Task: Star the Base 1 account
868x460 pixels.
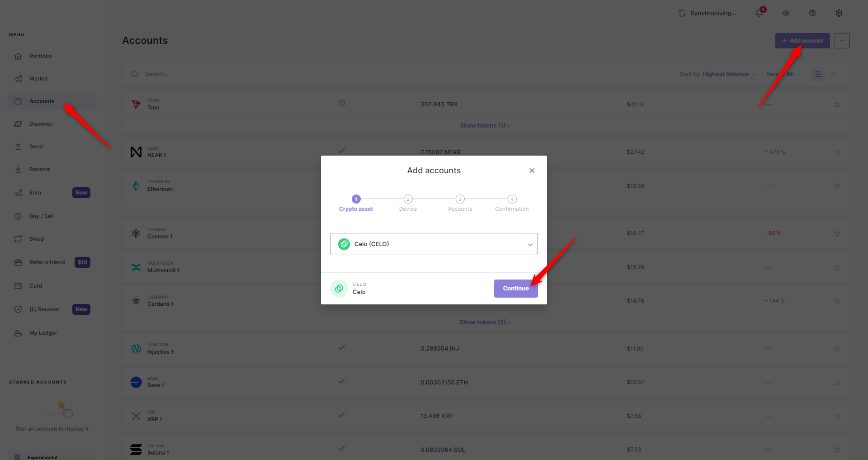Action: coord(837,382)
